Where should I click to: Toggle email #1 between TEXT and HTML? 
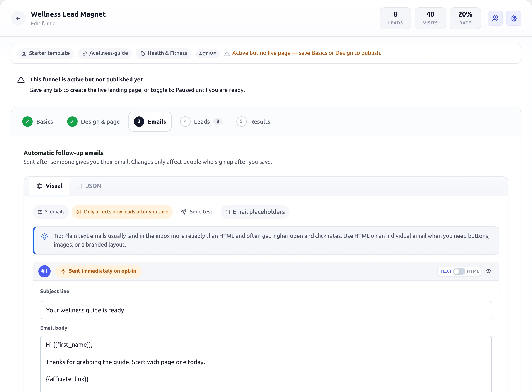click(459, 271)
